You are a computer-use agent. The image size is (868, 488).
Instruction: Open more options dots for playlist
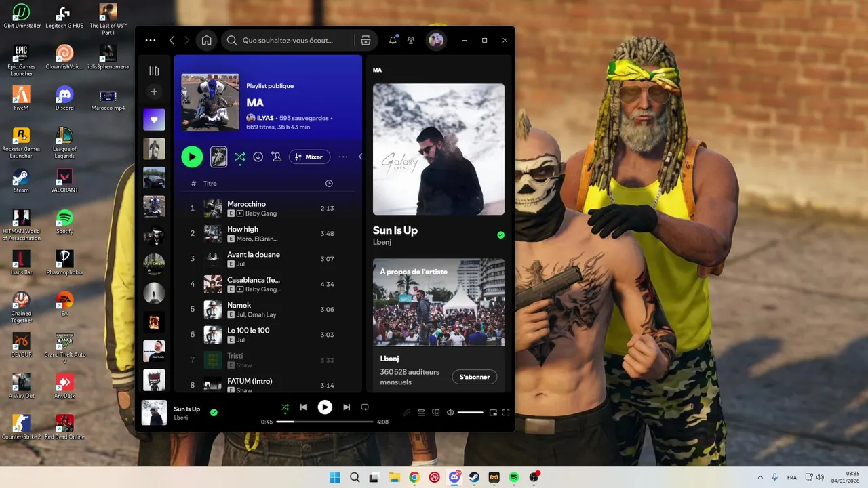pos(343,157)
